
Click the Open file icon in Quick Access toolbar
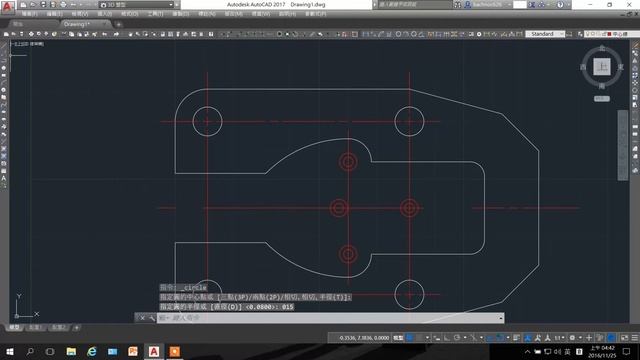pos(33,5)
